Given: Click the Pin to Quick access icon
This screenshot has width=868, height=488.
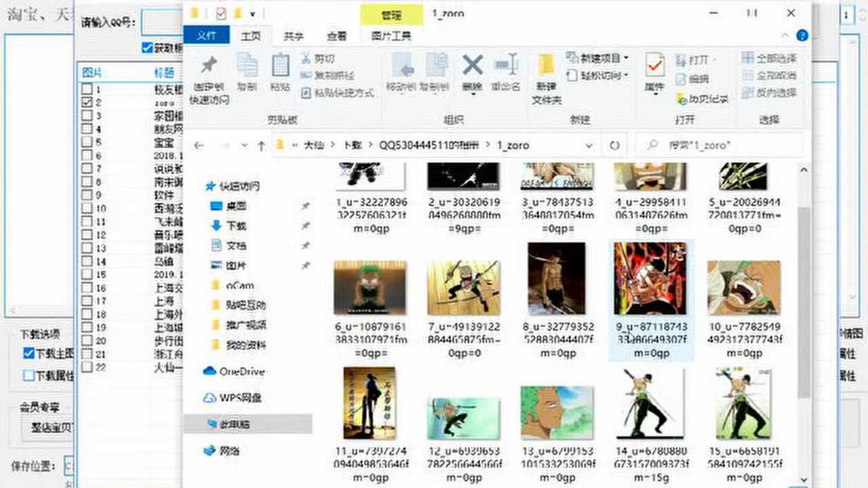Looking at the screenshot, I should (209, 65).
